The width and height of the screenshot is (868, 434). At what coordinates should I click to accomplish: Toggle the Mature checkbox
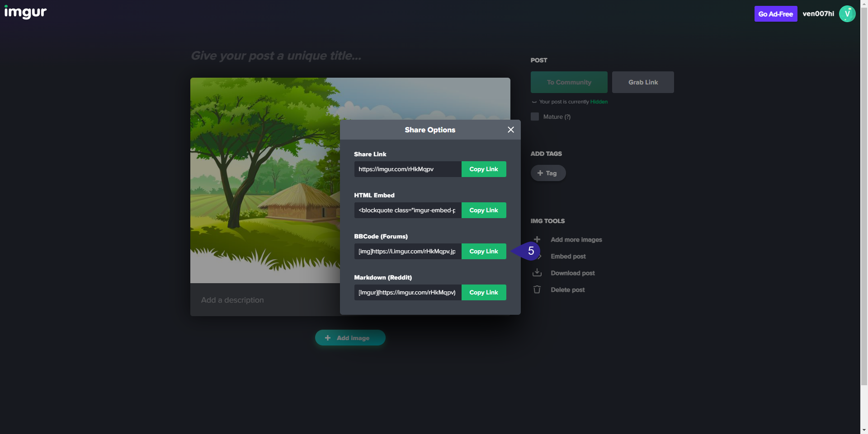tap(535, 117)
